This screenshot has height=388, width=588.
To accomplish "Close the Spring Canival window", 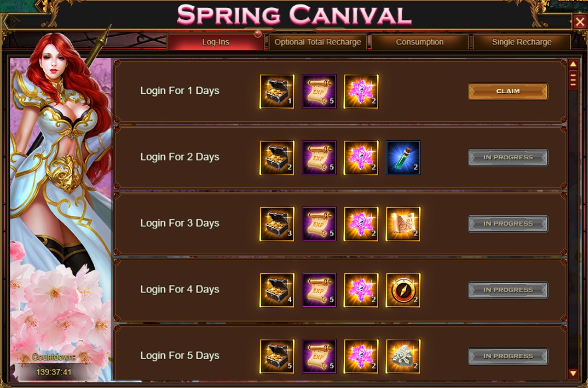I will coord(580,21).
